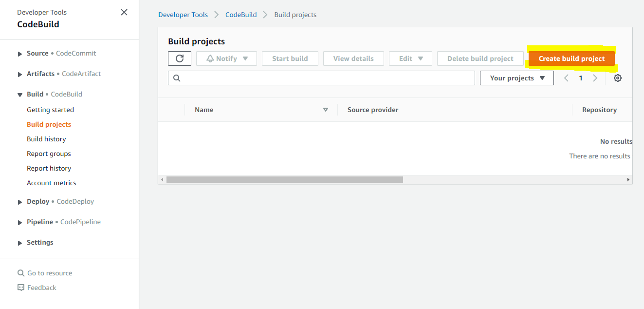Click the Build projects panel heading

[x=197, y=41]
